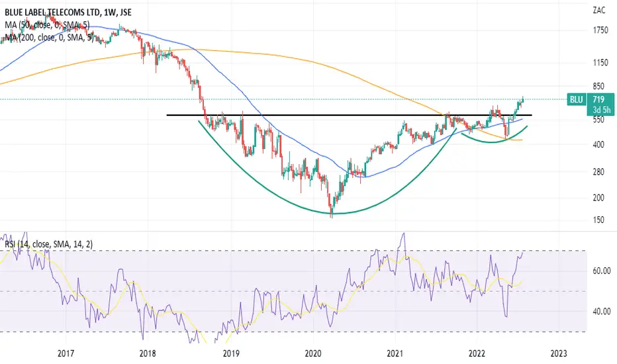The width and height of the screenshot is (617, 364).
Task: Click the 2022 date axis label
Action: [477, 353]
